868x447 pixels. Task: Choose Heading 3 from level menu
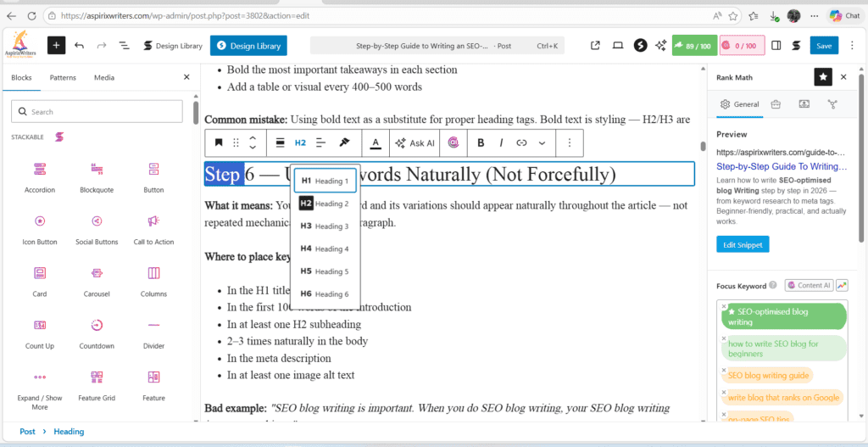[x=325, y=226]
